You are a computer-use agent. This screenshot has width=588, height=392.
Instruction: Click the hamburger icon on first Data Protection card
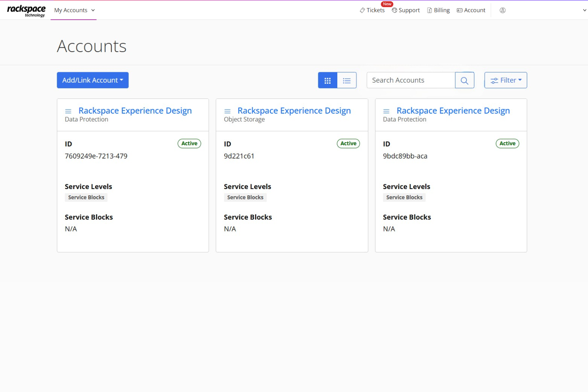click(x=68, y=111)
